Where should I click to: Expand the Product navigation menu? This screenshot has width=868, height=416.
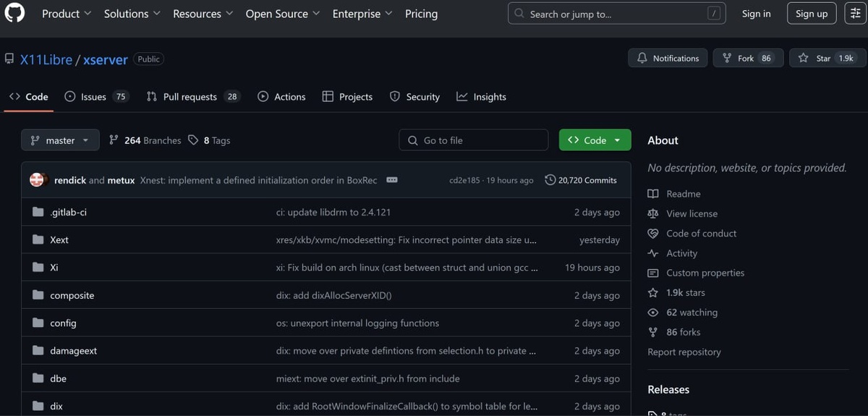tap(67, 14)
